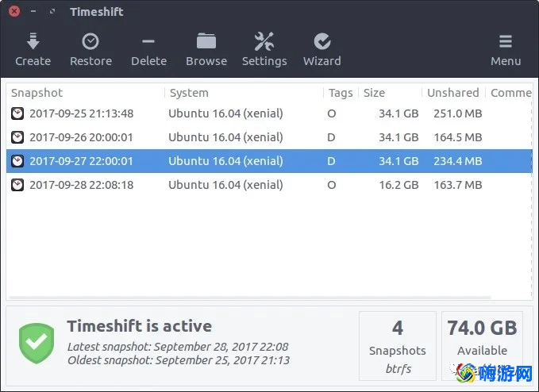Click the Oldest snapshot status line
This screenshot has width=539, height=392.
click(179, 360)
